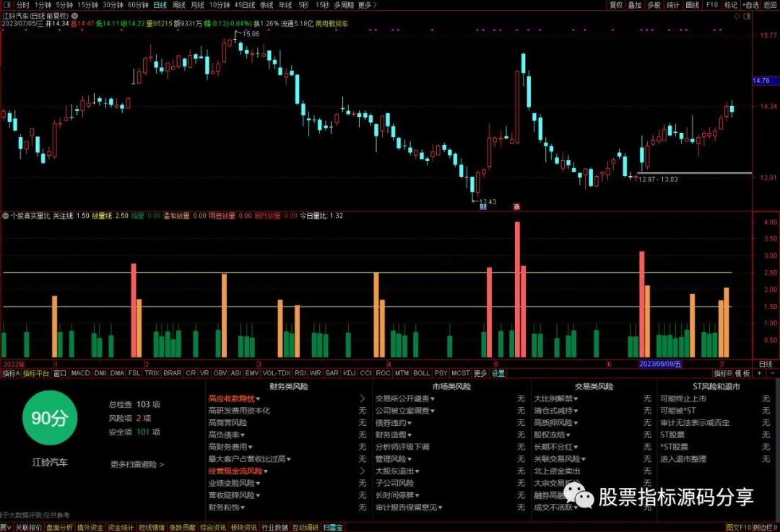This screenshot has height=532, width=780.
Task: Click the 财 marker under the candlestick chart
Action: point(482,206)
